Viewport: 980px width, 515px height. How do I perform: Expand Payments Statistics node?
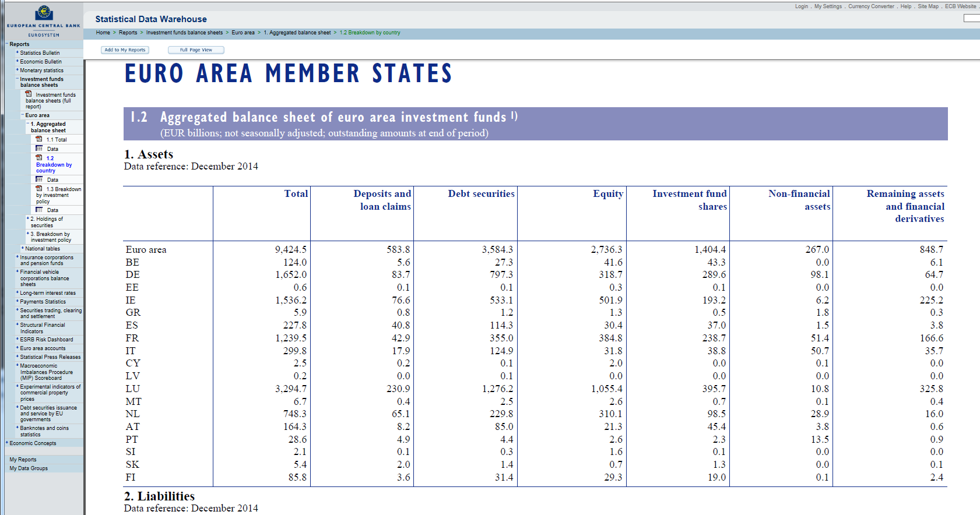click(17, 302)
